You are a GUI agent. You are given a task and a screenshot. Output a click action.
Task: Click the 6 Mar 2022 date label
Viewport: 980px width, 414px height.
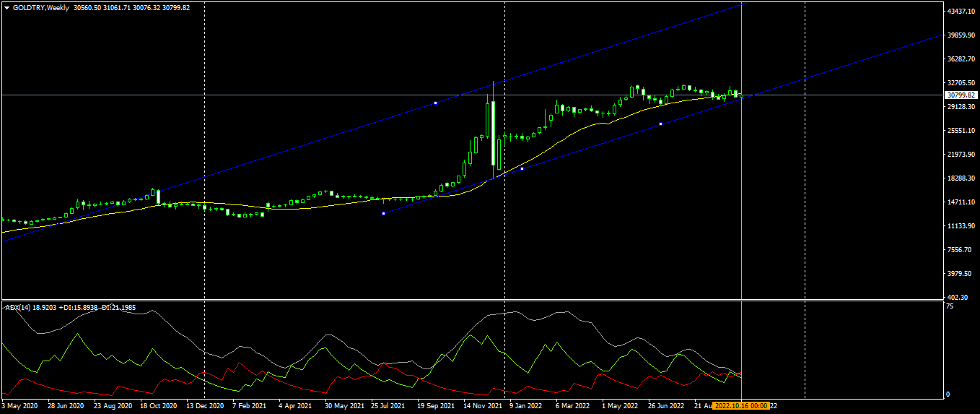[573, 406]
